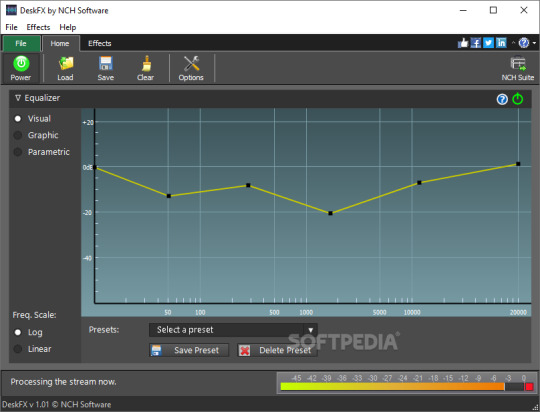The image size is (540, 412).
Task: Open the Select a preset dropdown
Action: pyautogui.click(x=233, y=330)
